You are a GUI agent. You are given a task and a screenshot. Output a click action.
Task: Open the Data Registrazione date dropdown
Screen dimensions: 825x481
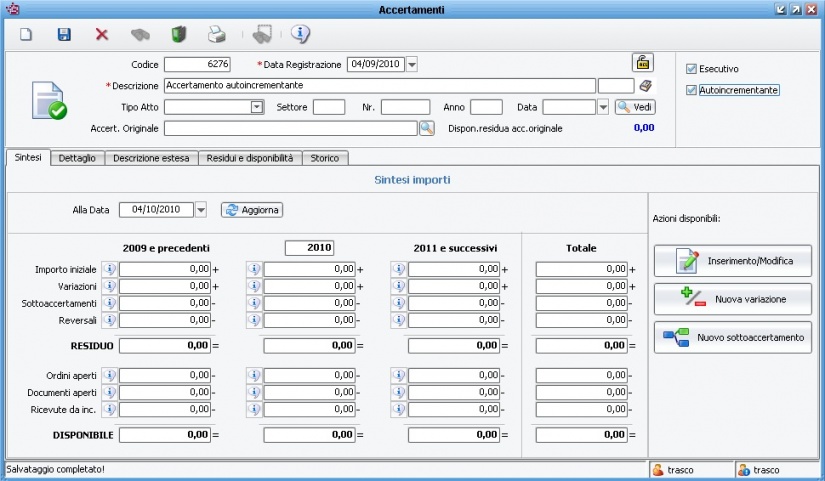point(412,64)
